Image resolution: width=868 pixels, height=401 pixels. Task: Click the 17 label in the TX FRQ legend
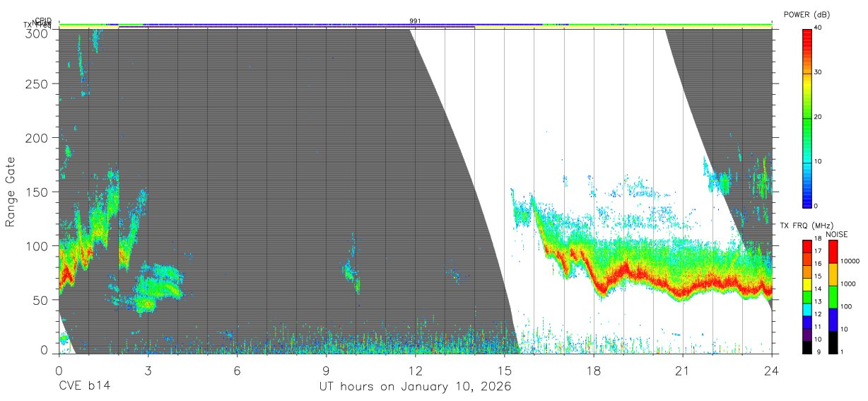pos(819,251)
